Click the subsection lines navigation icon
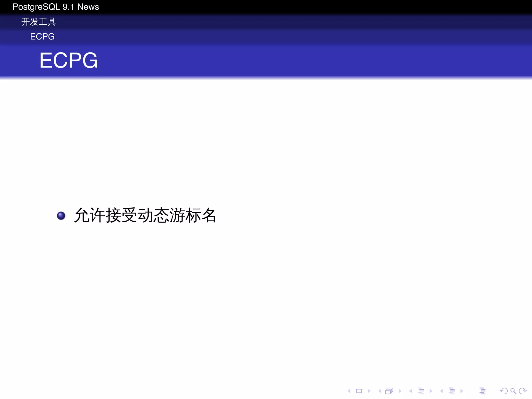Screen dimensions: 532x399 click(421, 391)
